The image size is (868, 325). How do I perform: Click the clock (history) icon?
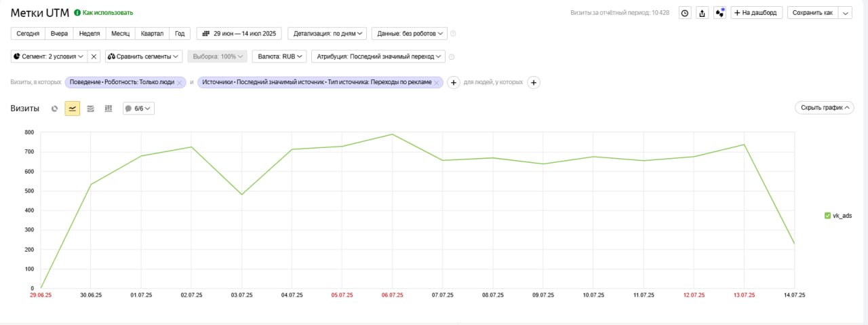tap(685, 13)
